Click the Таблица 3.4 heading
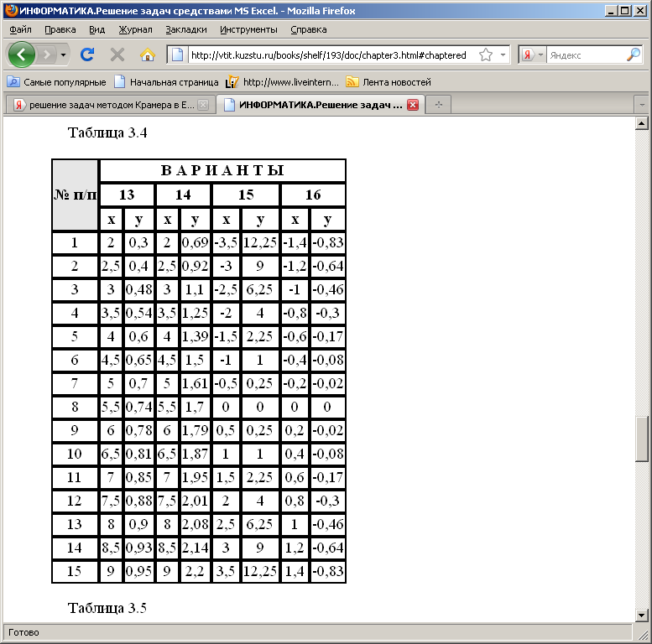 click(107, 133)
